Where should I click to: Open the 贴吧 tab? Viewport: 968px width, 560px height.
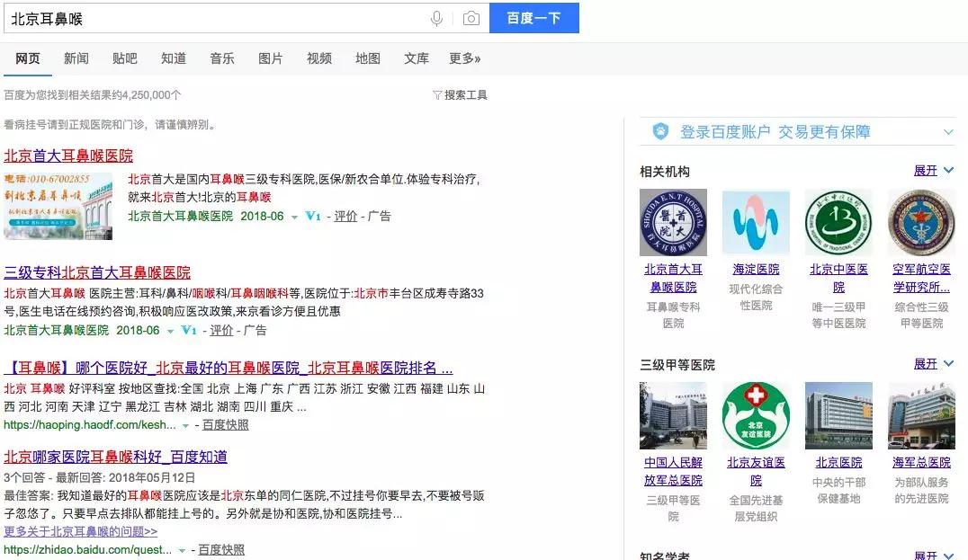[x=125, y=58]
